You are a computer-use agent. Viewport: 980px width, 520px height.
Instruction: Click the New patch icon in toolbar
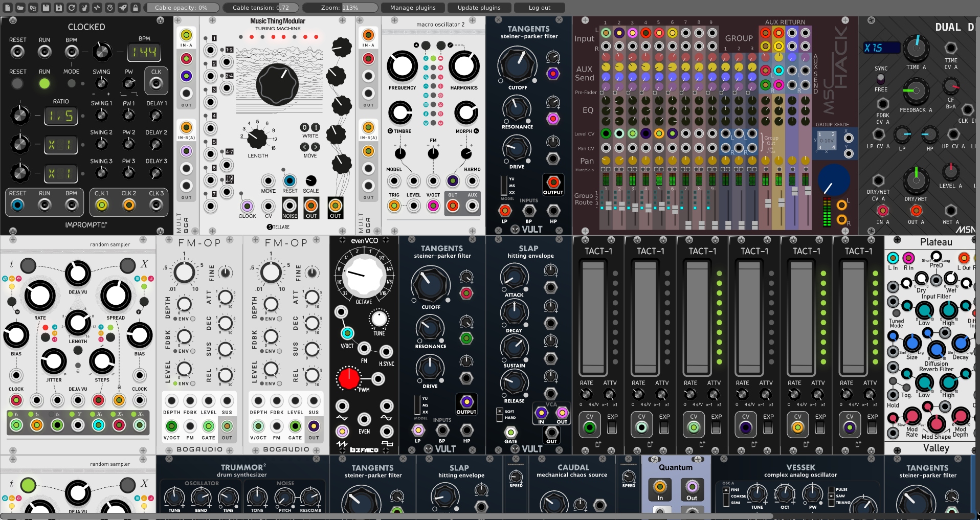click(7, 8)
